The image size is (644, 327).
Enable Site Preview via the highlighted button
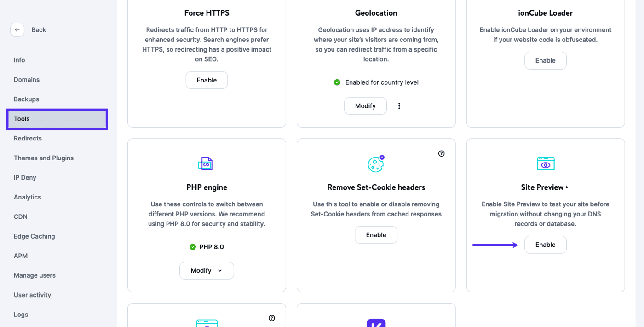point(545,245)
